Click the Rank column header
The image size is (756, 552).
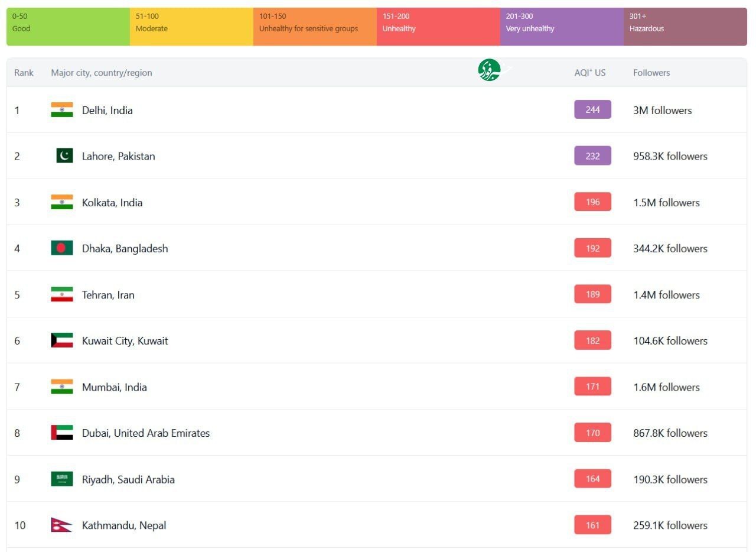click(24, 73)
